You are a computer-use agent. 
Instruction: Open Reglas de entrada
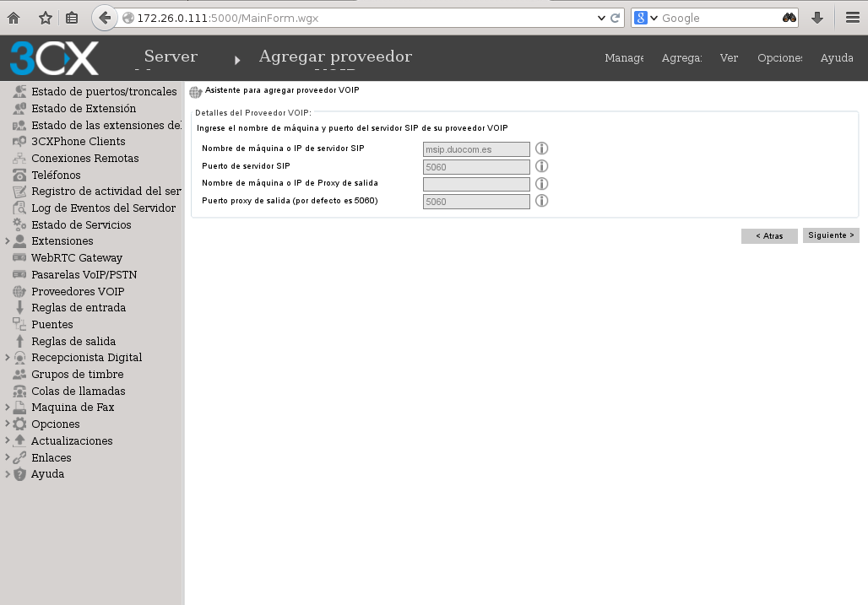click(x=77, y=307)
